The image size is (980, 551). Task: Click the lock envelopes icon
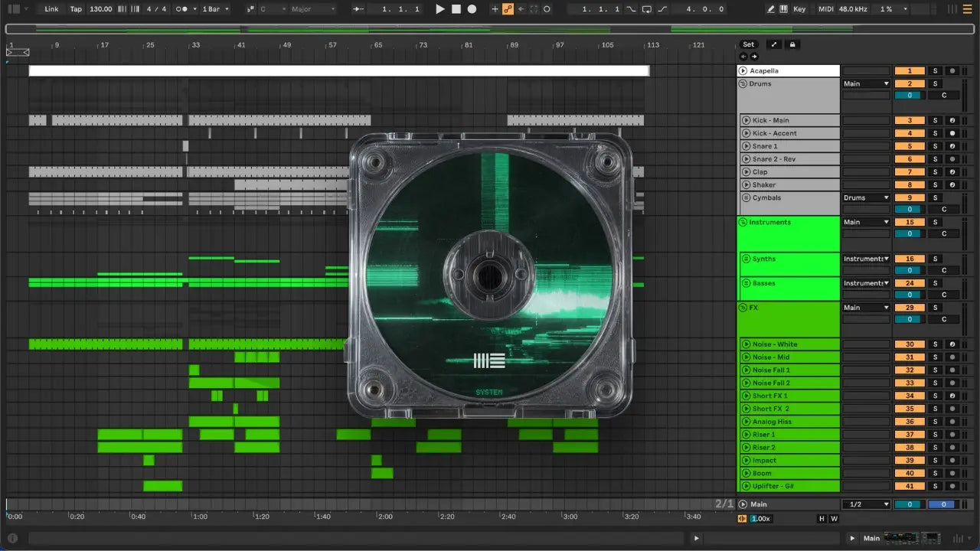point(792,44)
